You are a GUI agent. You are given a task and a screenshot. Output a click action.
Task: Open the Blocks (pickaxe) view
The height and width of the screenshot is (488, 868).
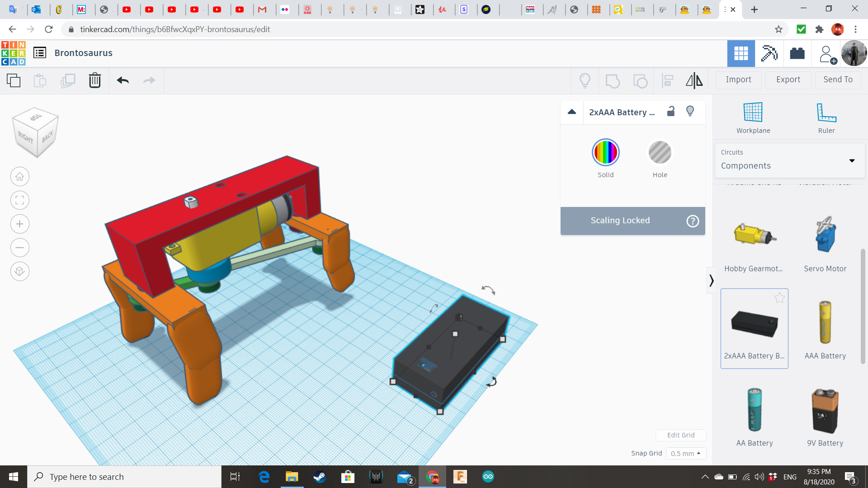click(x=769, y=53)
